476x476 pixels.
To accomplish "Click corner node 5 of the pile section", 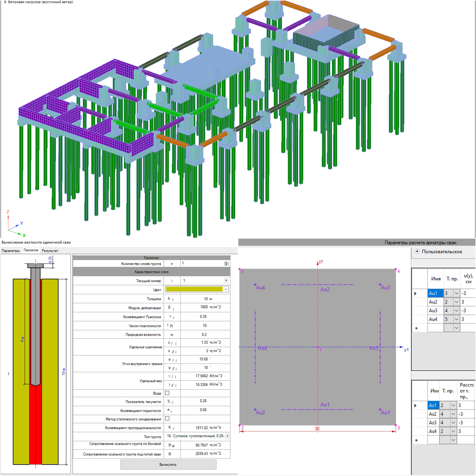I will point(240,269).
